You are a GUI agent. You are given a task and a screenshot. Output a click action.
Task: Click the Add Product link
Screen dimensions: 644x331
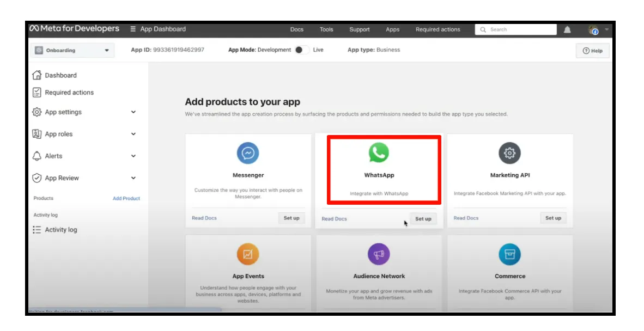[x=126, y=198]
